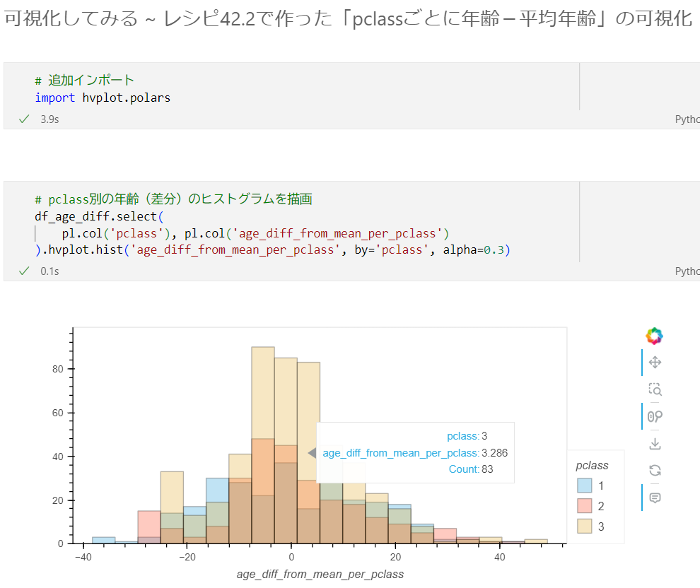Click the green success check on the import cell
Image resolution: width=700 pixels, height=588 pixels.
[23, 119]
